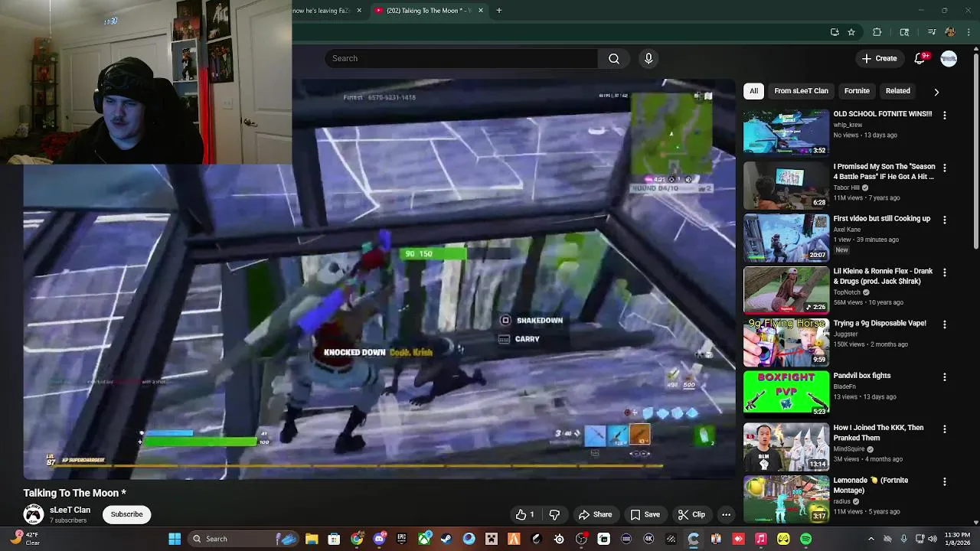This screenshot has width=980, height=551.
Task: Open I Promised My Son video thumbnail
Action: [786, 184]
